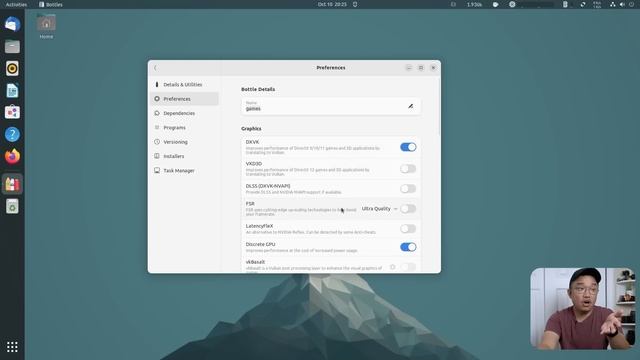Turn off the DXVK switch
Screen dimensions: 640x360
pos(408,147)
